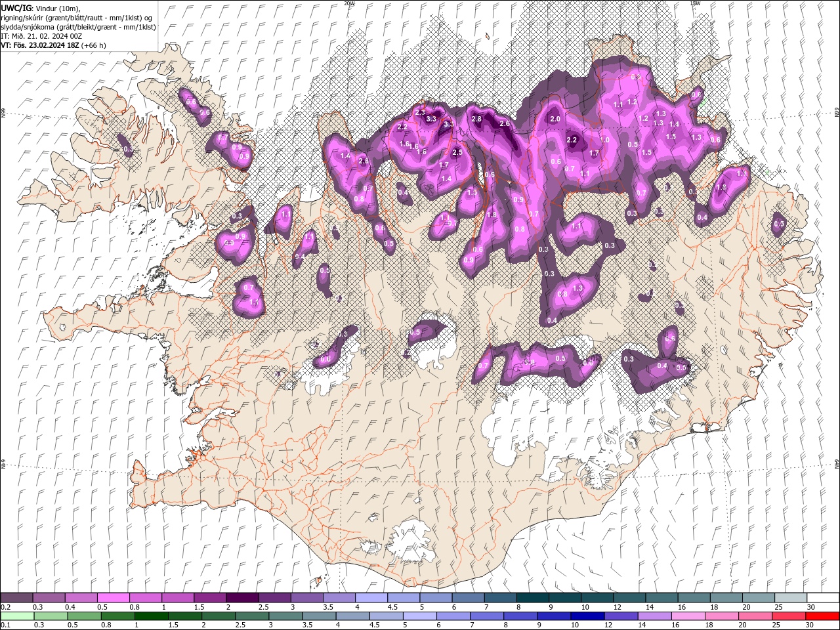Click the 2.8 snowfall value on the map

[476, 119]
